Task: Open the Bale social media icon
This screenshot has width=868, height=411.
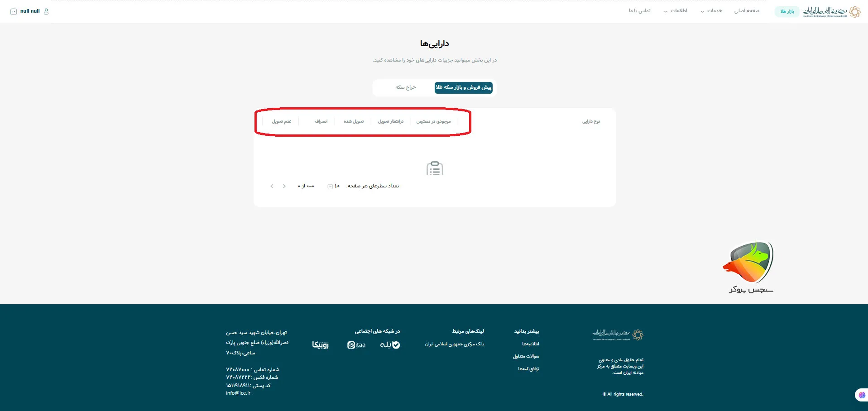Action: point(390,345)
